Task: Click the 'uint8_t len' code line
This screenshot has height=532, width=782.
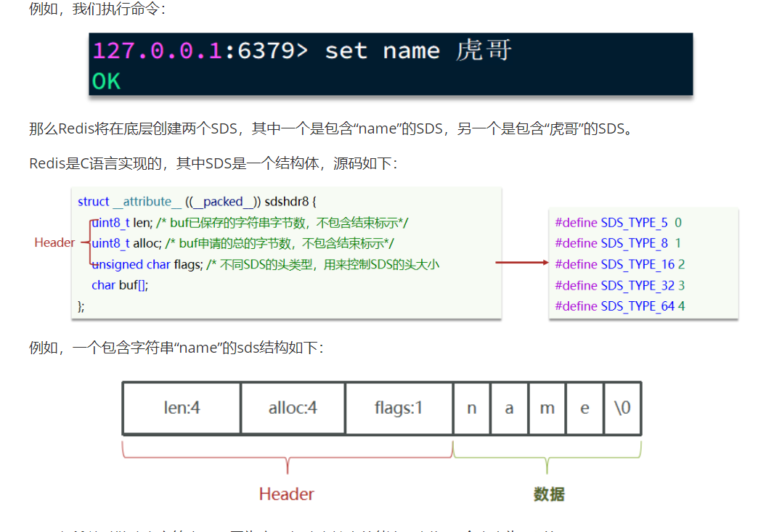Action: pyautogui.click(x=250, y=222)
